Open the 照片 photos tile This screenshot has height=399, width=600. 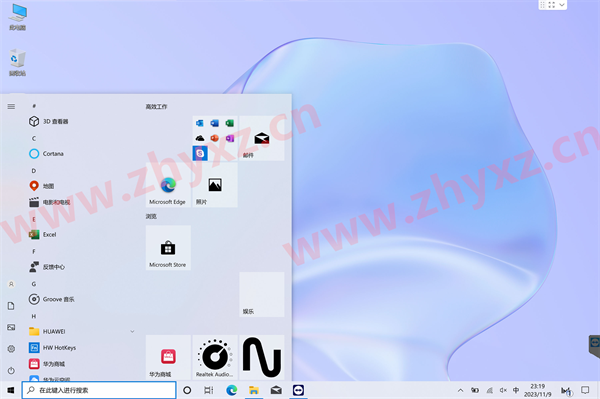coord(215,185)
